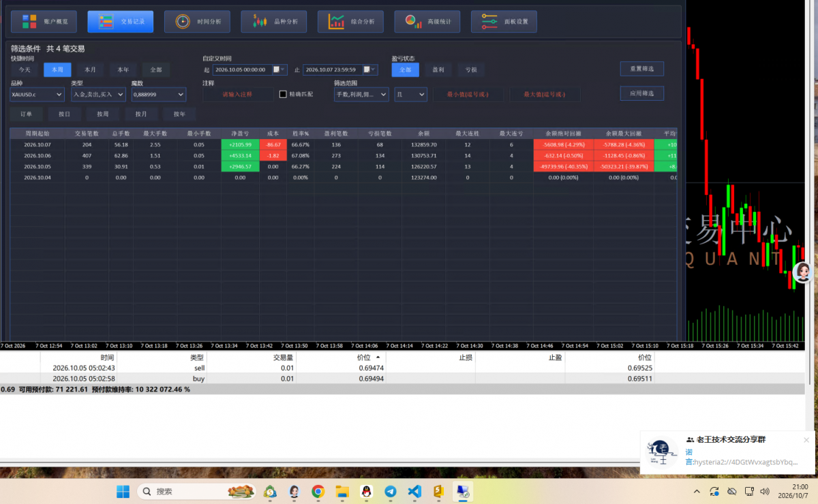The height and width of the screenshot is (504, 818).
Task: Click the 价位 column sort arrow in terminal
Action: click(x=378, y=357)
